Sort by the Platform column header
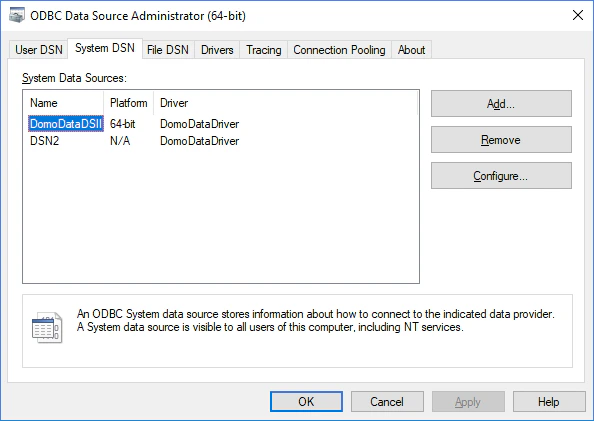Viewport: 594px width, 421px height. point(128,103)
